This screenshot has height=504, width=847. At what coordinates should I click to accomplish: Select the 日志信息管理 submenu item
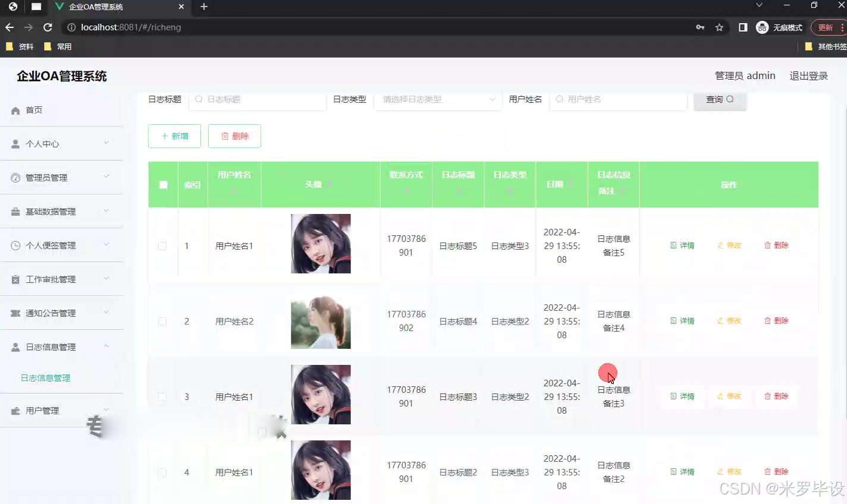click(x=46, y=377)
